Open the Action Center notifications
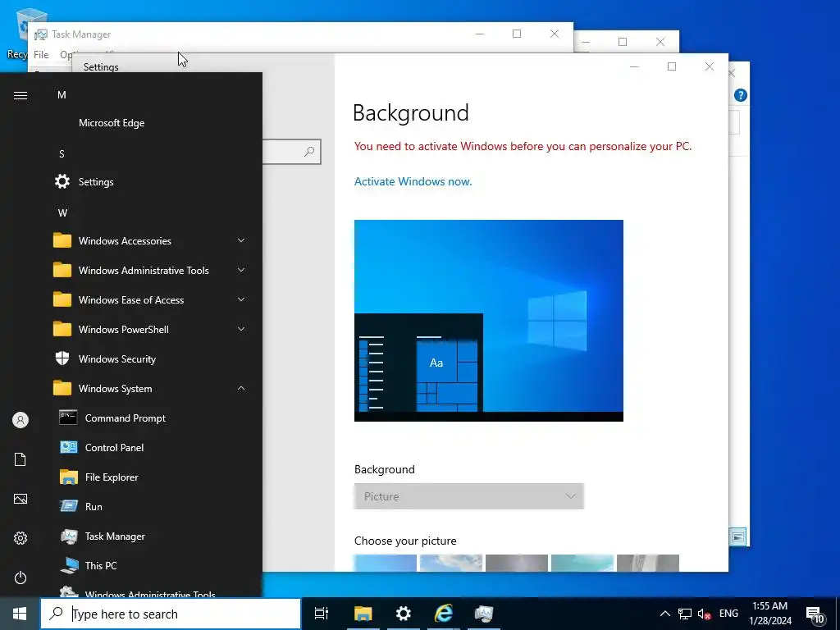Screen dimensions: 840x630 coord(815,614)
